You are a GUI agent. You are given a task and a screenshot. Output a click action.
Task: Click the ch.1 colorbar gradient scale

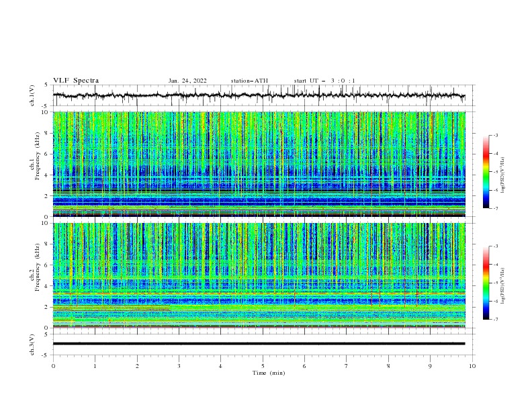click(x=486, y=171)
